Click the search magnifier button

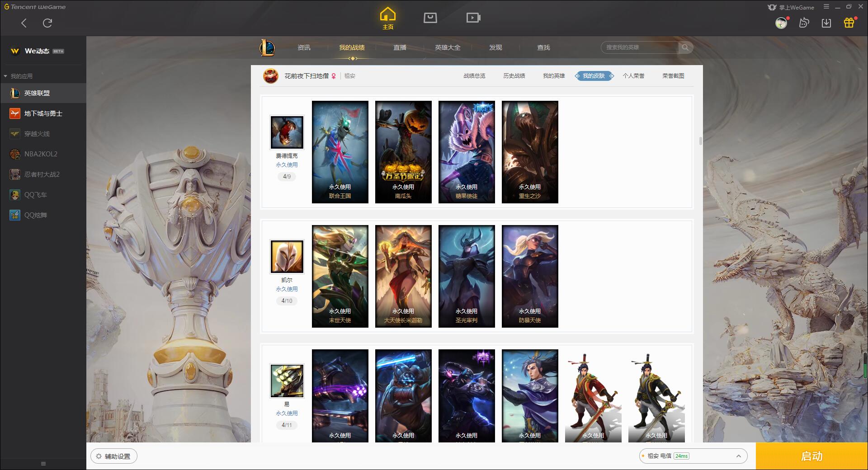[685, 47]
